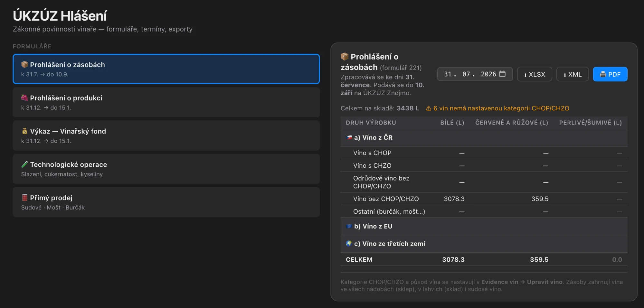The image size is (644, 308).
Task: Select the Ostatní (burčák, mošt...) row
Action: (x=484, y=211)
